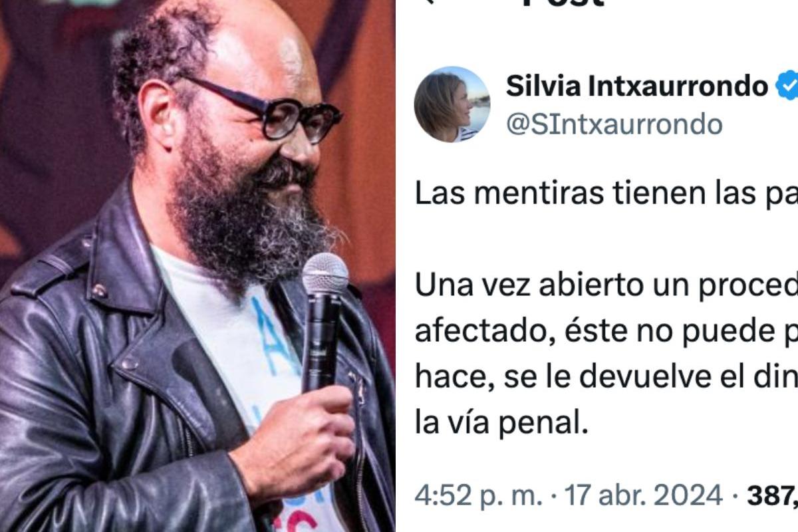Open the photo of the bearded man
798x532 pixels.
pos(198,266)
